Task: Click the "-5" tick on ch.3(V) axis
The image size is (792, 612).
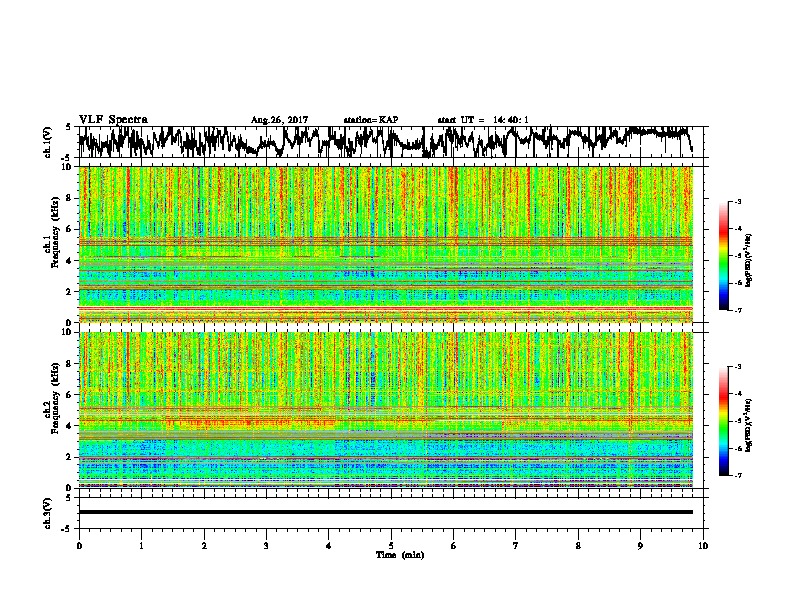Action: point(68,529)
